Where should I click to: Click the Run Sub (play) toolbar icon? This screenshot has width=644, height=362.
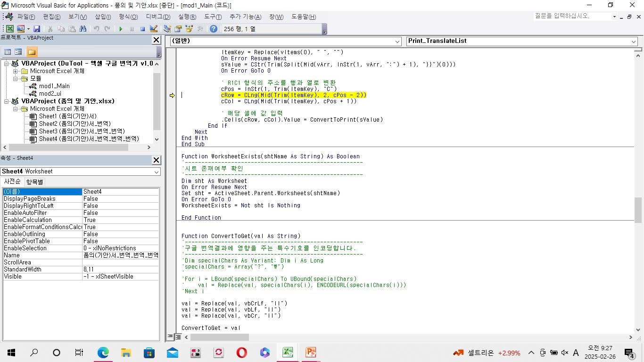(121, 29)
